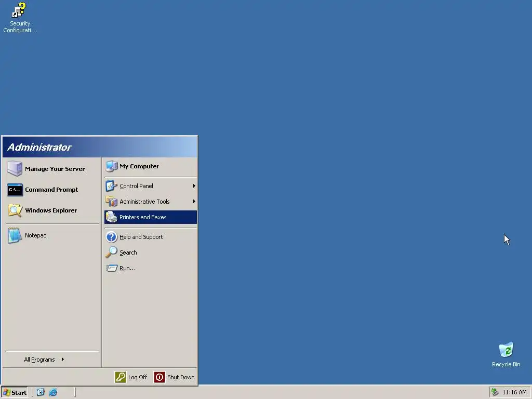Click the Search magnifier icon
532x399 pixels.
pyautogui.click(x=111, y=252)
